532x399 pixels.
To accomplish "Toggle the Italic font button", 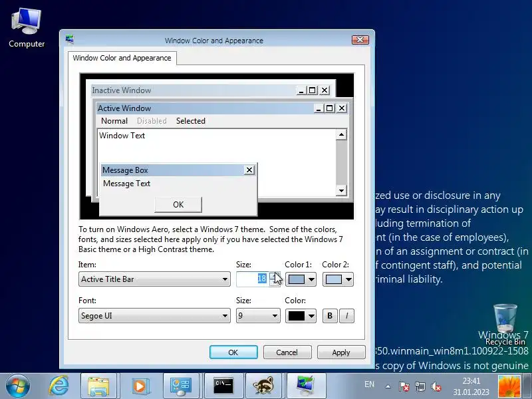I will [346, 316].
